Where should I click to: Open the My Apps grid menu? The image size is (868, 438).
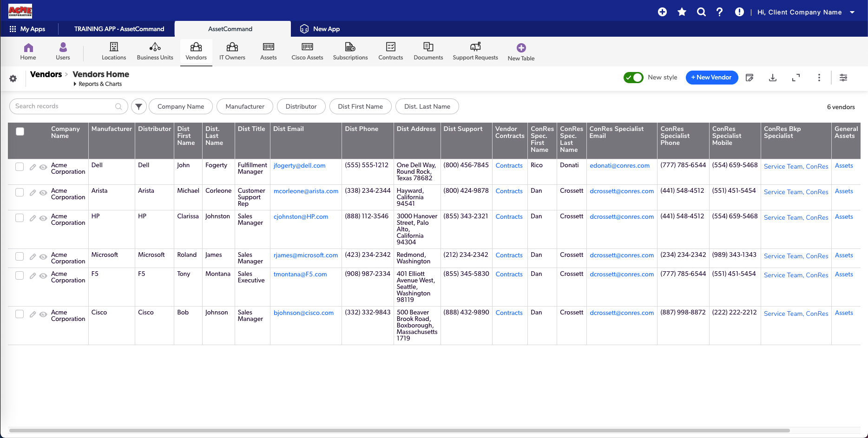(27, 29)
